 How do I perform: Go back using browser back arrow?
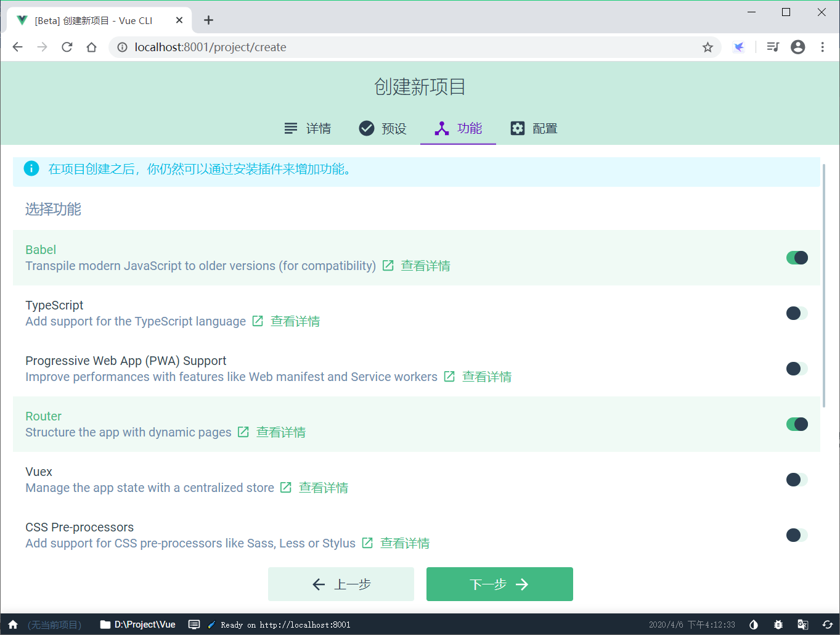click(17, 47)
